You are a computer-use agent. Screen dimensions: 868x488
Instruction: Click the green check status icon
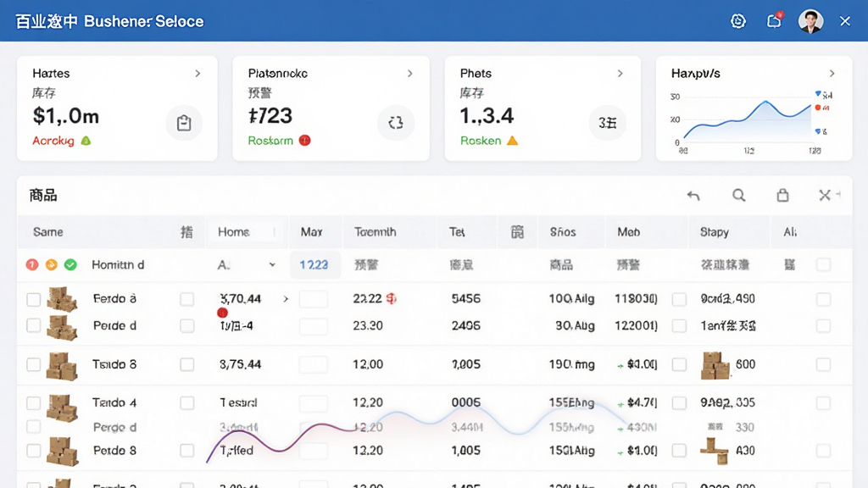[x=70, y=265]
